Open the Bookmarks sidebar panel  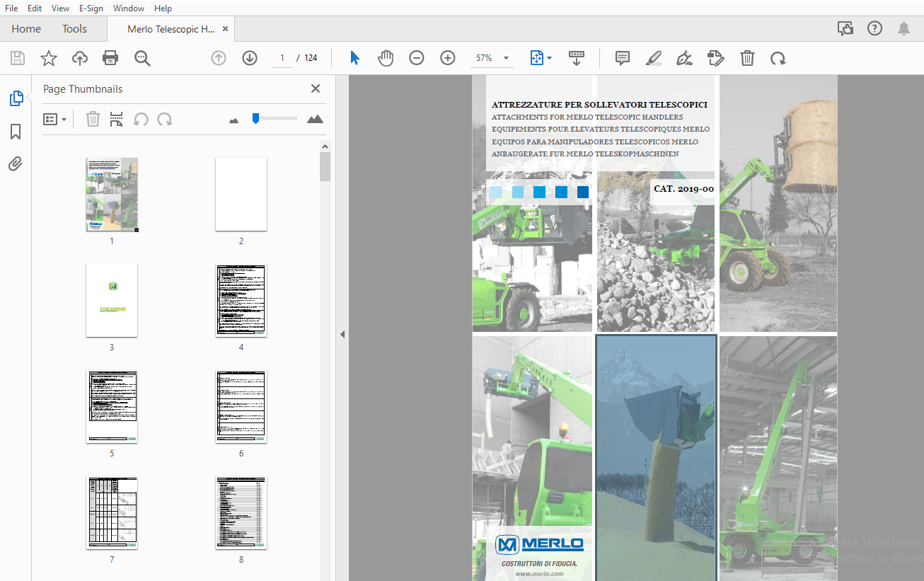[16, 132]
